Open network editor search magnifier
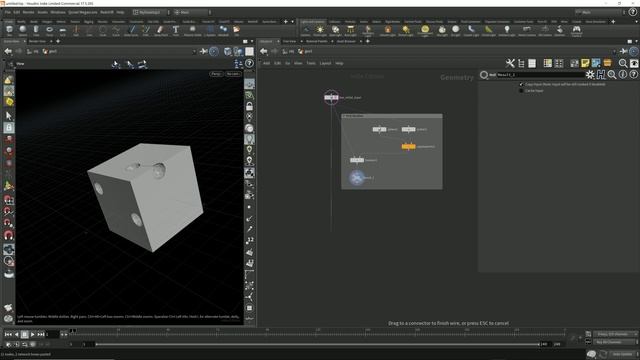This screenshot has height=360, width=640. (x=623, y=63)
